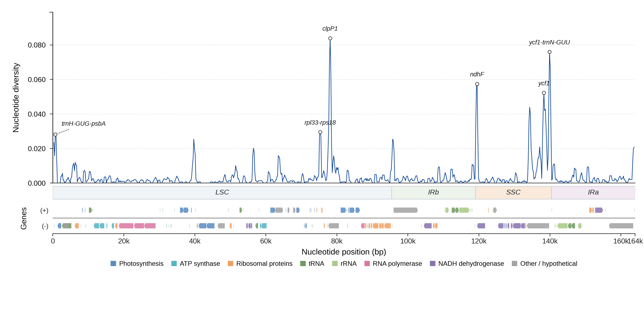This screenshot has height=313, width=644.
Task: Click the clpP1 annotation label
Action: (330, 29)
